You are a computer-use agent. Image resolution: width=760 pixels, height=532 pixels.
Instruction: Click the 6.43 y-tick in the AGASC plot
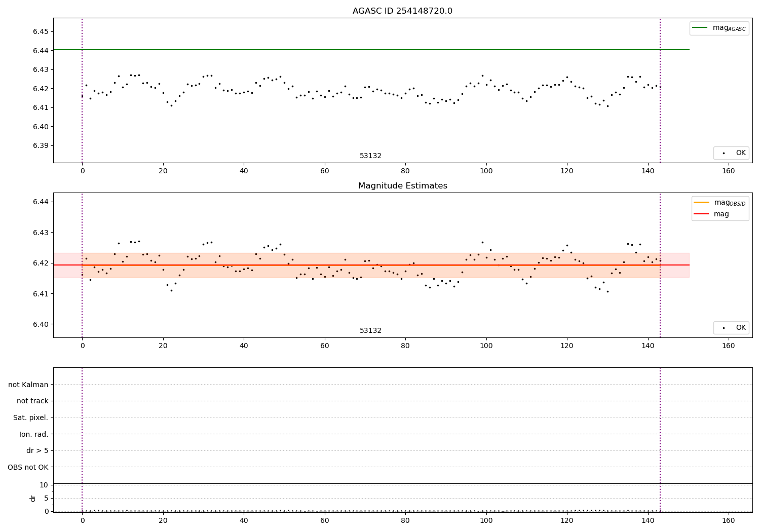41,69
